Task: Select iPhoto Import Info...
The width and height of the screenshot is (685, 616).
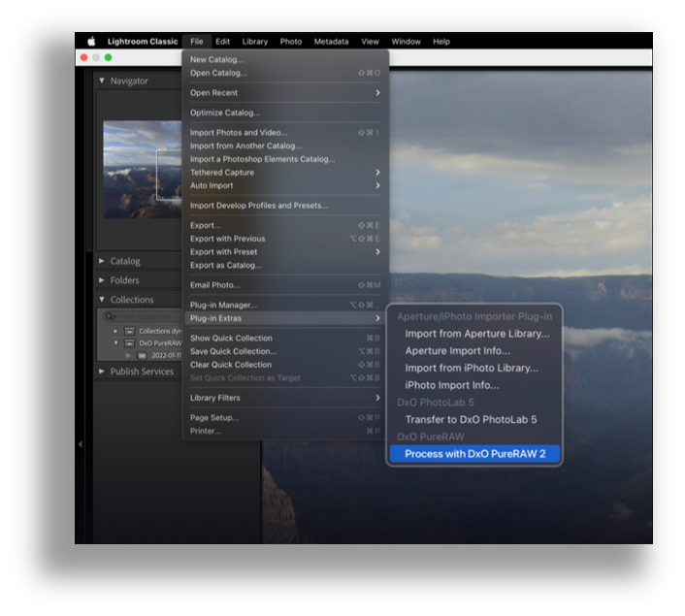Action: coord(474,385)
